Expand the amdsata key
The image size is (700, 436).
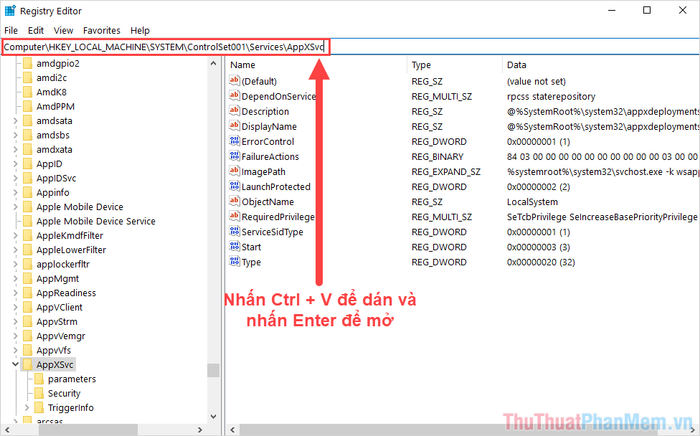(15, 120)
